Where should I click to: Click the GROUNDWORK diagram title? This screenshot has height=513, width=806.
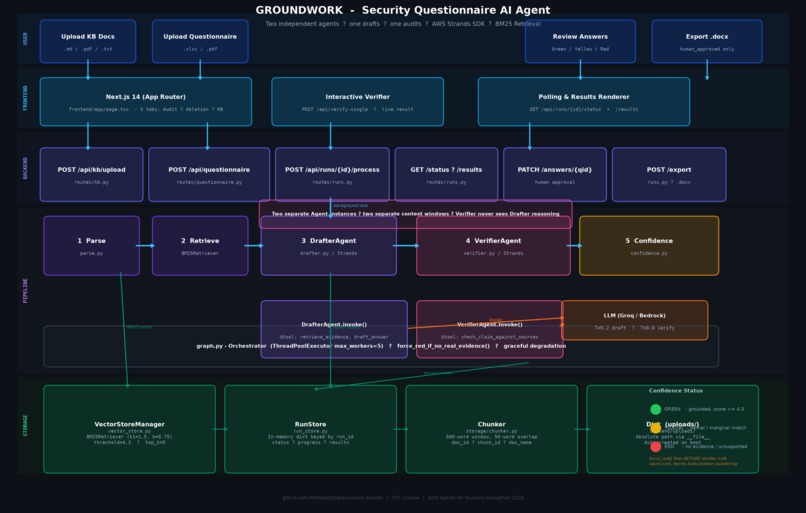tap(402, 10)
